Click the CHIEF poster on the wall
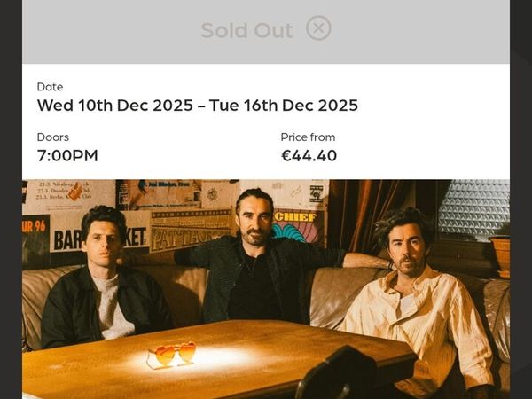Image resolution: width=532 pixels, height=399 pixels. click(x=295, y=224)
